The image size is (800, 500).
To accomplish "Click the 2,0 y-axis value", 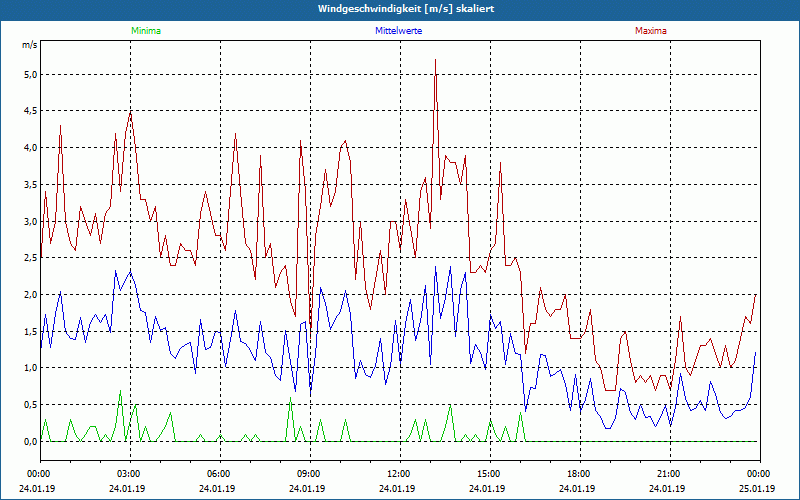I will pos(31,294).
